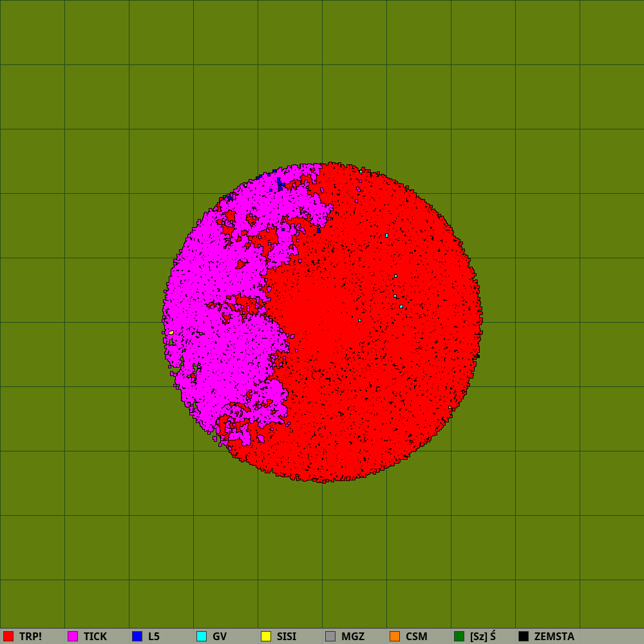Select the L5 legend label
This screenshot has width=644, height=644.
pyautogui.click(x=154, y=637)
